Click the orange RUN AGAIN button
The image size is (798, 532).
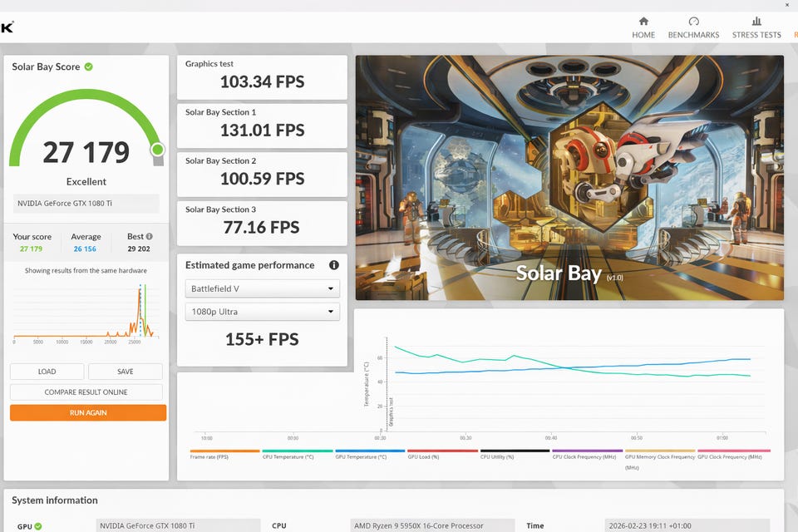pyautogui.click(x=88, y=413)
